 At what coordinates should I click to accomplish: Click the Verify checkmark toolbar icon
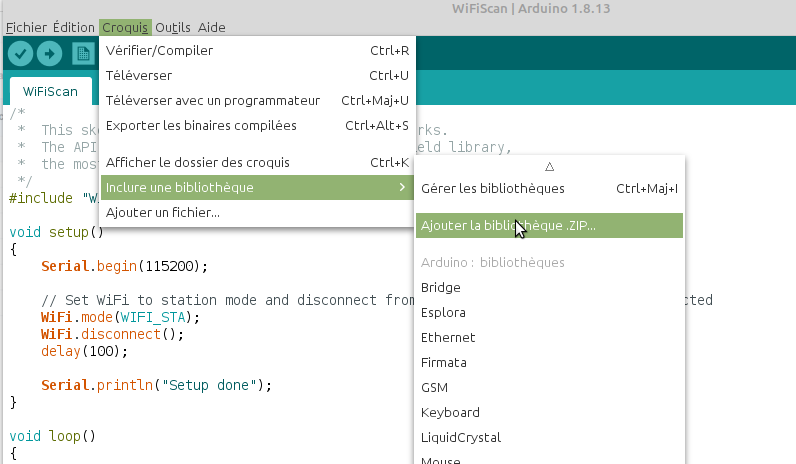[x=20, y=53]
